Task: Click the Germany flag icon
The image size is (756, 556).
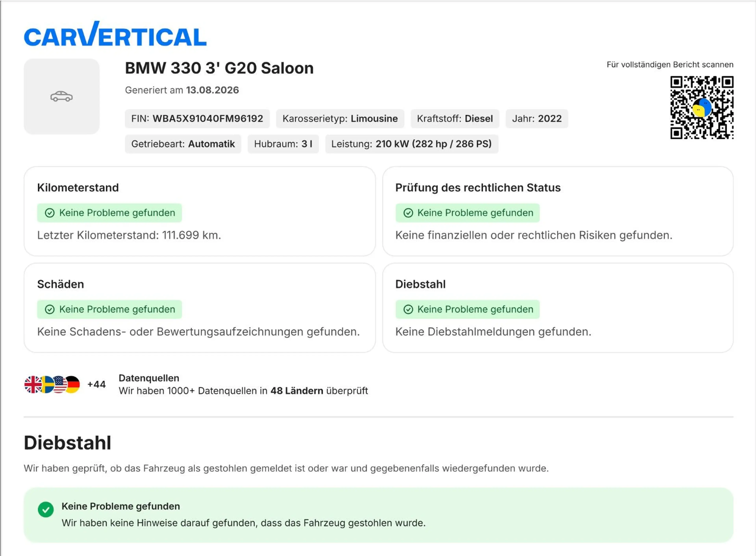Action: point(73,384)
